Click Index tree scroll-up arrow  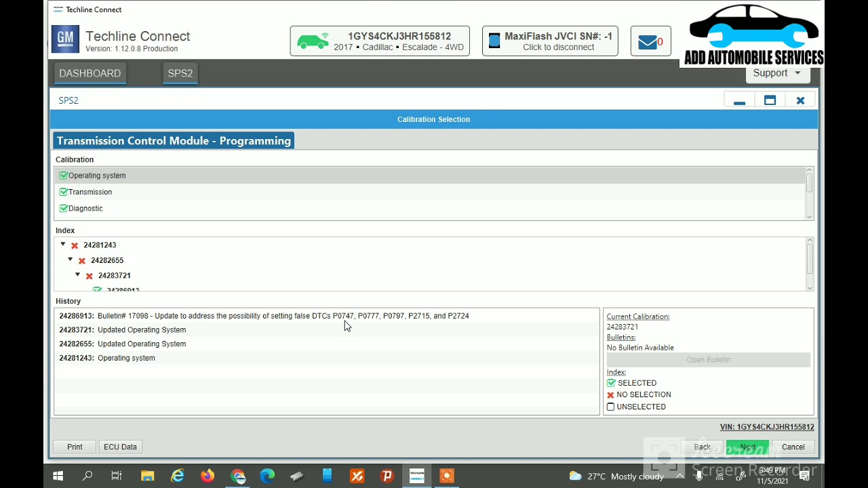(x=809, y=241)
